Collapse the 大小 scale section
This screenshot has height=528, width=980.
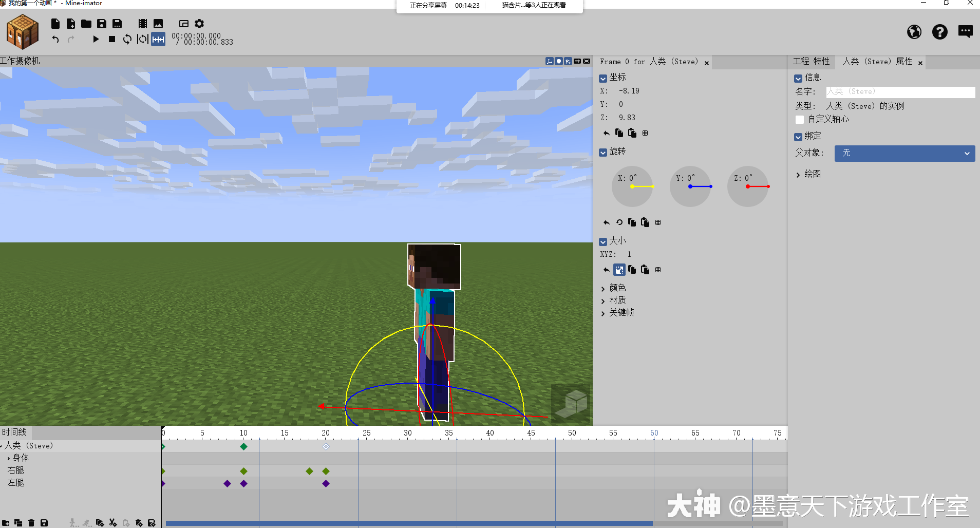tap(603, 242)
